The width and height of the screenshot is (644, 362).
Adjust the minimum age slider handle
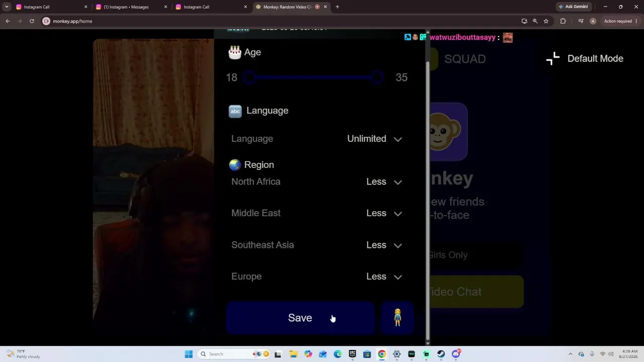[x=249, y=77]
